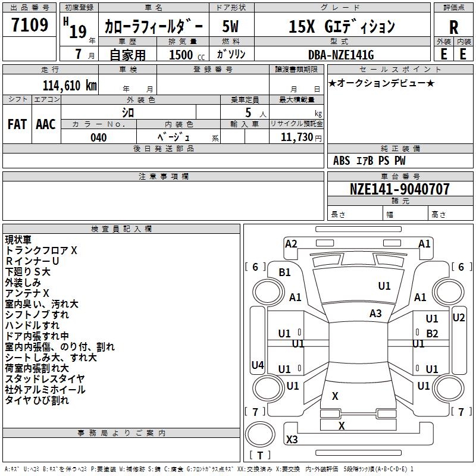This screenshot has width=476, height=476.
Task: Click the AAC air conditioner value
Action: (x=46, y=124)
